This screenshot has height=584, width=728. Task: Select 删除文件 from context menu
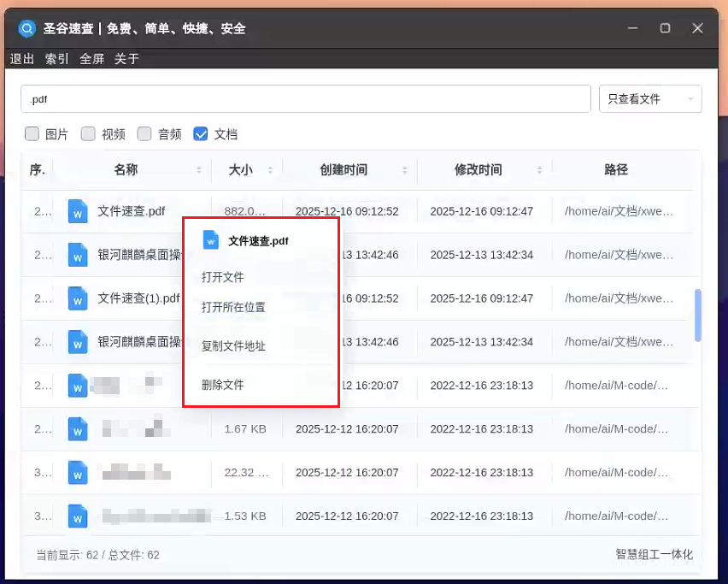point(223,385)
